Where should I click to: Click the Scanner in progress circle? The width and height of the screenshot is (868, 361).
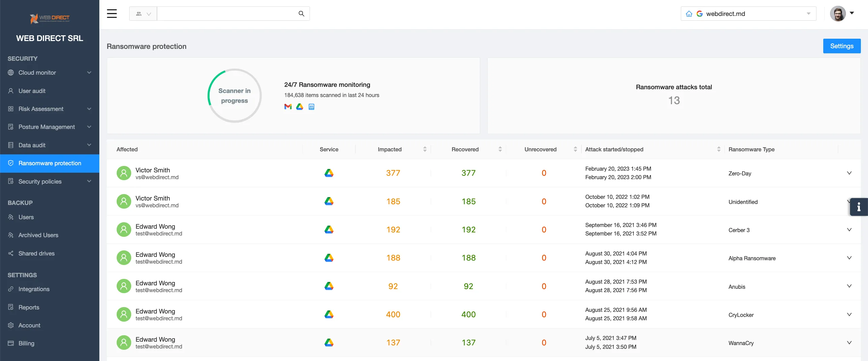(x=234, y=96)
